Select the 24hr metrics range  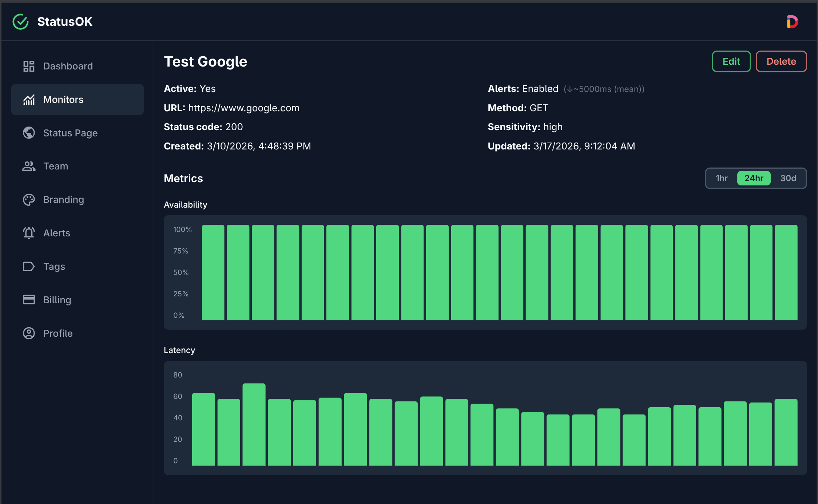pos(754,178)
